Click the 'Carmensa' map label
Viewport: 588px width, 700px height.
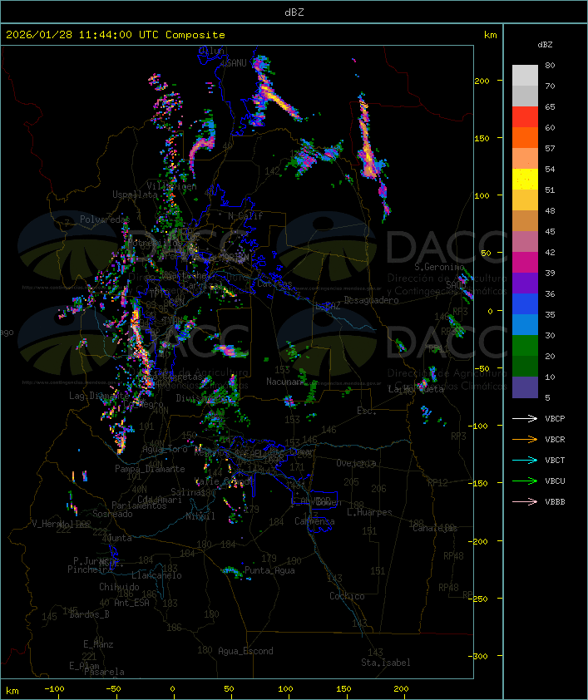pyautogui.click(x=314, y=521)
